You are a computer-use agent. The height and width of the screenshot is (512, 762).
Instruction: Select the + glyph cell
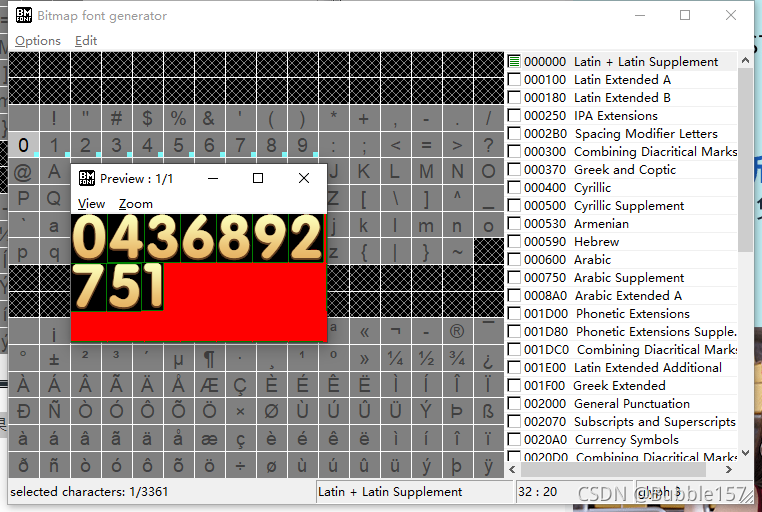(x=364, y=118)
